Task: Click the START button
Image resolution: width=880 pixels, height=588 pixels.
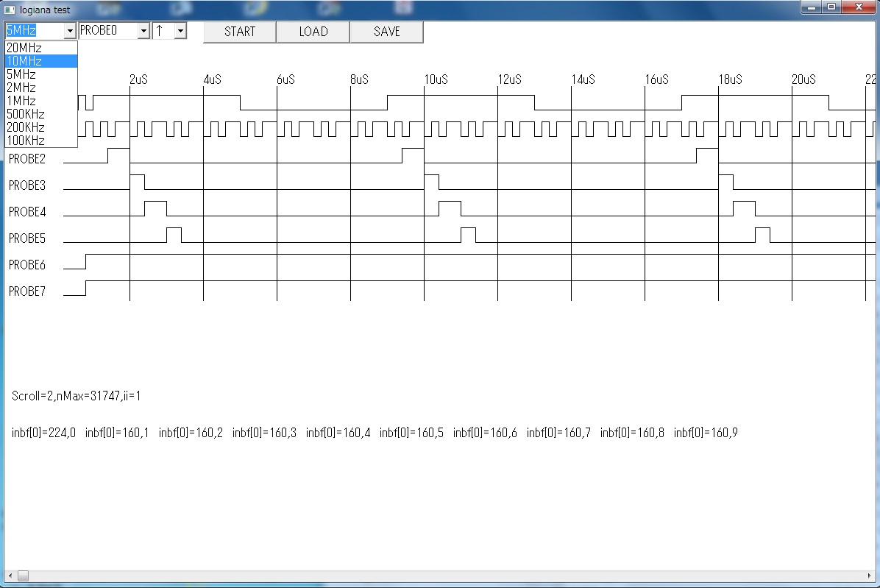Action: coord(240,32)
